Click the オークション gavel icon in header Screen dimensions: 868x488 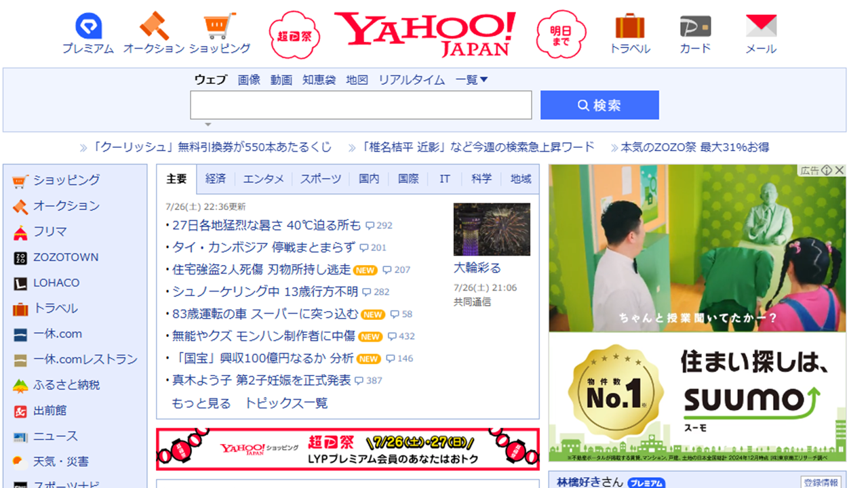pos(154,26)
